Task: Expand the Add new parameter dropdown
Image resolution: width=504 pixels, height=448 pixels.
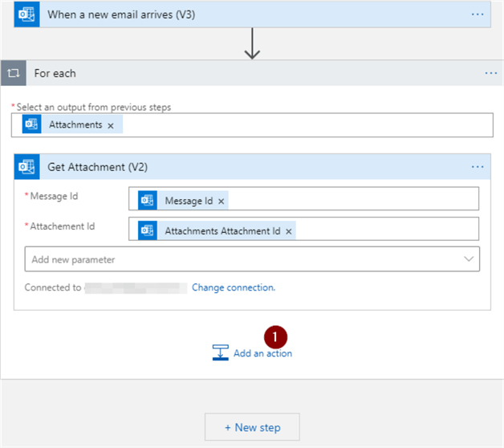Action: pyautogui.click(x=468, y=259)
